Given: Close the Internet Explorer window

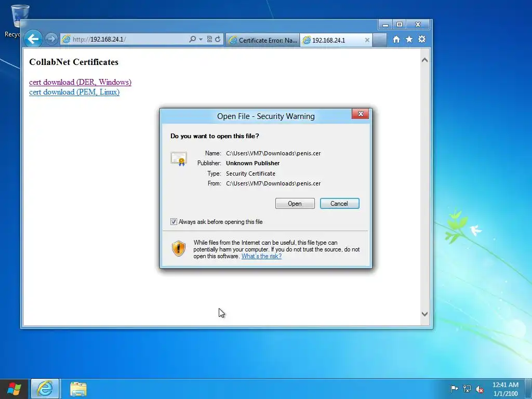Looking at the screenshot, I should point(418,25).
